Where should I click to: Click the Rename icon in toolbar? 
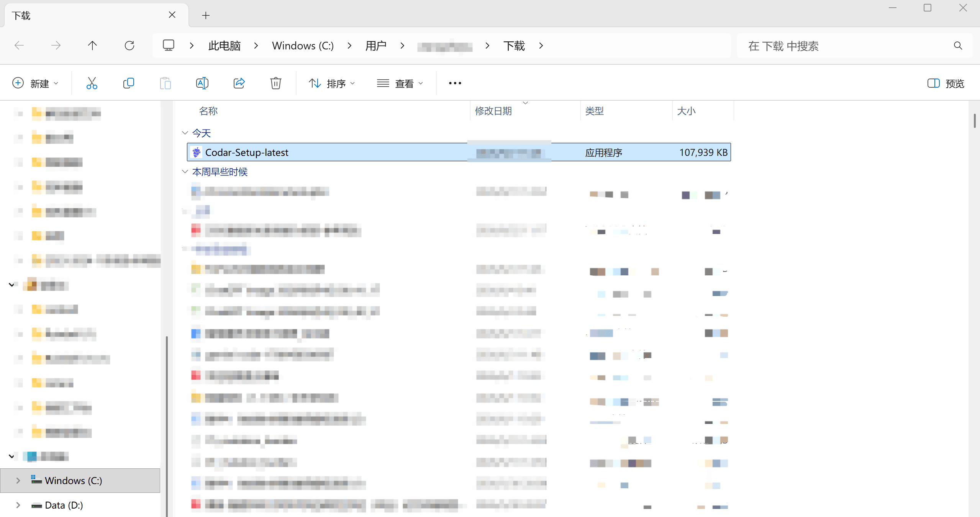click(202, 83)
